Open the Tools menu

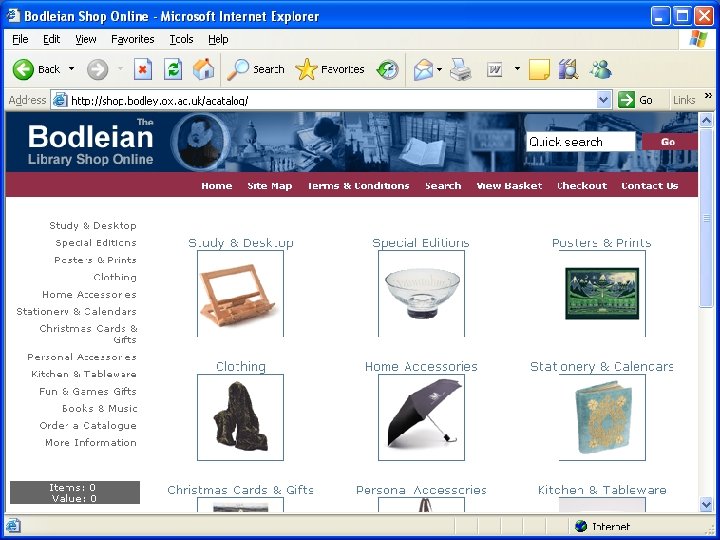(x=181, y=39)
